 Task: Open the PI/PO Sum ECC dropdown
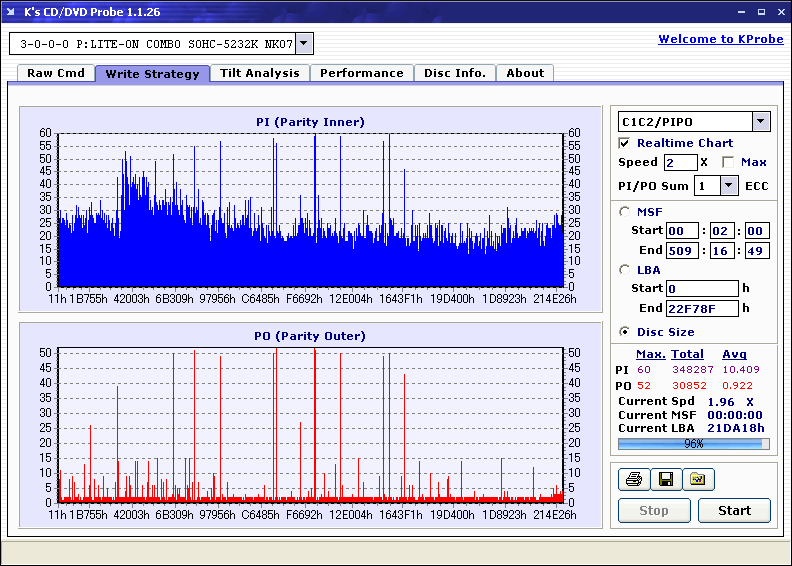point(728,186)
